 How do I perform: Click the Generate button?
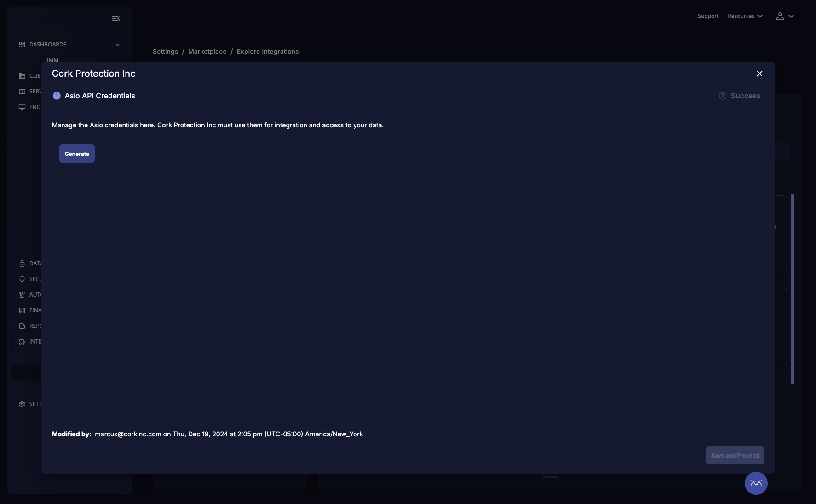click(x=77, y=154)
